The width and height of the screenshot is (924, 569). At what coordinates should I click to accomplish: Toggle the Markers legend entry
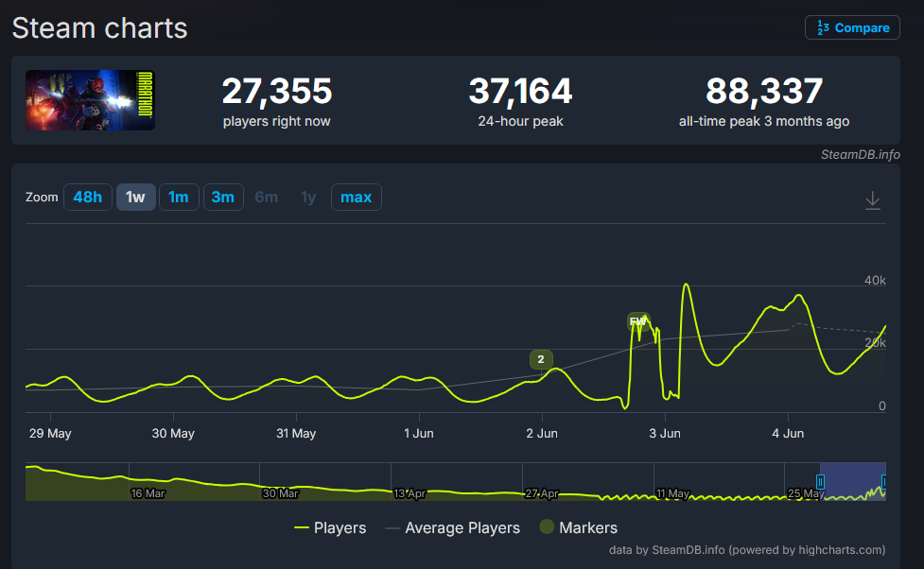[x=579, y=527]
